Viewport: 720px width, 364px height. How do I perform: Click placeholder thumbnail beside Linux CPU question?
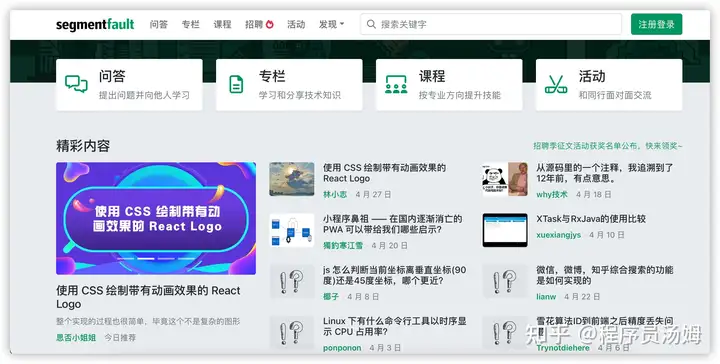coord(292,333)
